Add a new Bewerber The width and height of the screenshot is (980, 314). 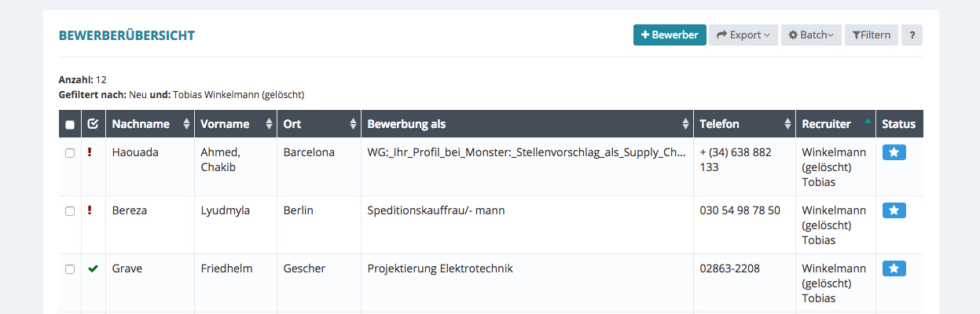pos(670,35)
